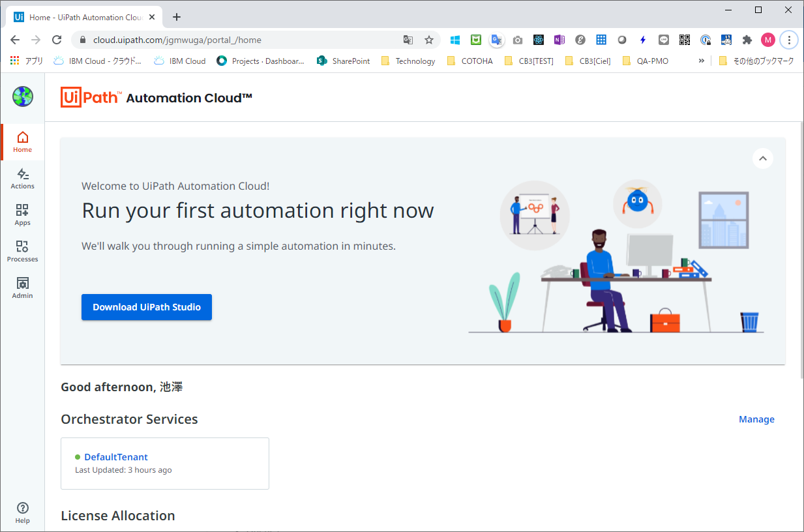This screenshot has height=532, width=804.
Task: Click the address bar URL field
Action: click(241, 40)
